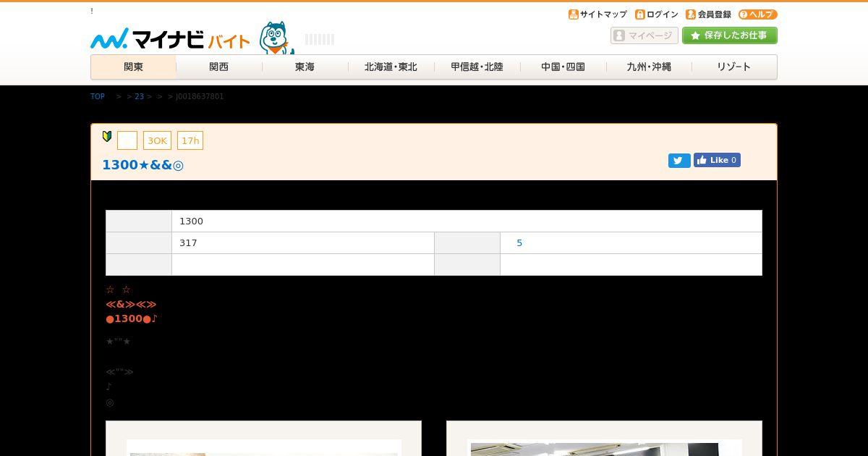Select the 中国・四国 region tab
The height and width of the screenshot is (456, 868).
563,67
